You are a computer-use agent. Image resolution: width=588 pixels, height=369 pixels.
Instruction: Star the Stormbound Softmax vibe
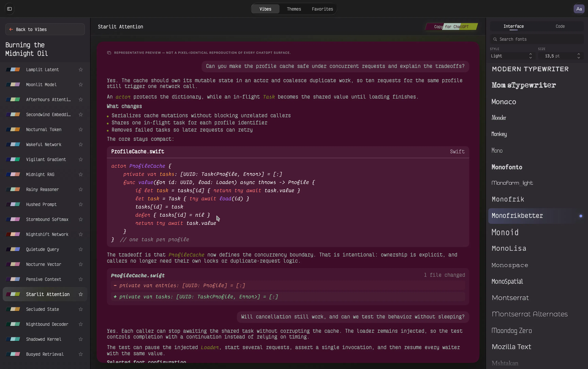click(x=81, y=219)
